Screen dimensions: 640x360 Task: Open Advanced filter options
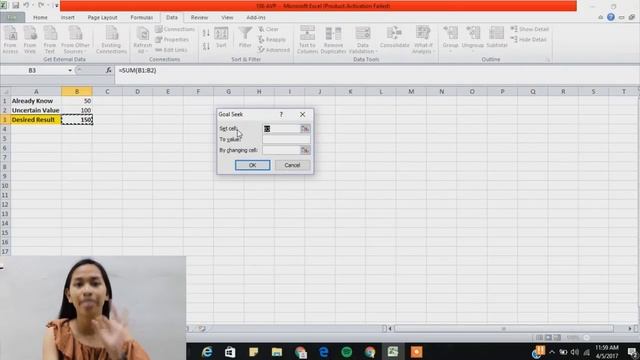click(x=274, y=50)
